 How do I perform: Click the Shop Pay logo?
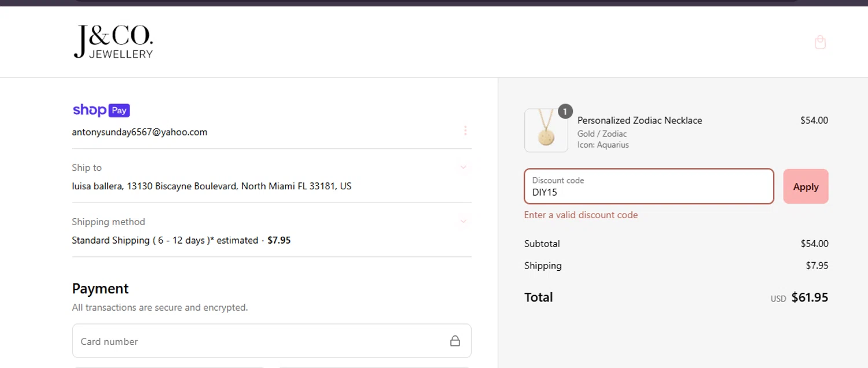click(x=101, y=110)
